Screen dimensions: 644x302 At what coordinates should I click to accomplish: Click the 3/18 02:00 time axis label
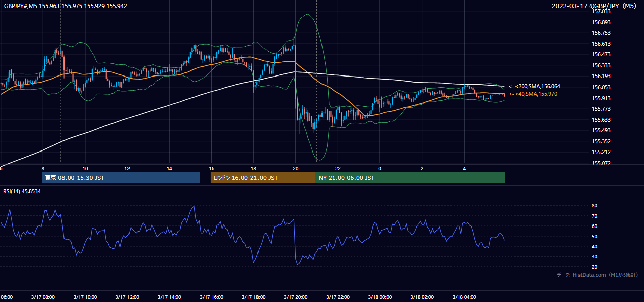click(x=422, y=297)
